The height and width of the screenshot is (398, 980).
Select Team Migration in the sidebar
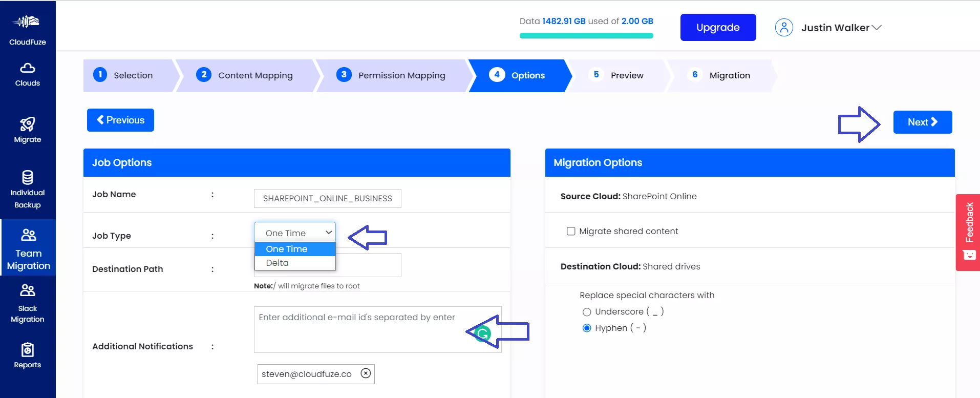click(28, 249)
